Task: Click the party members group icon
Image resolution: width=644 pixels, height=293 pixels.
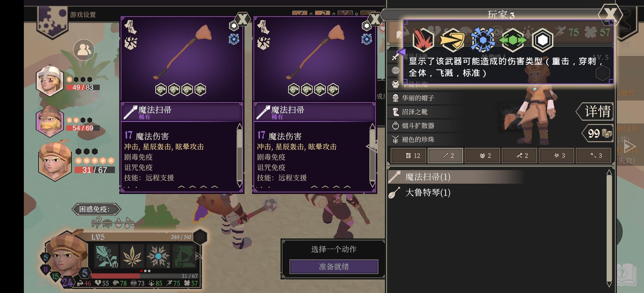Action: coord(84,50)
